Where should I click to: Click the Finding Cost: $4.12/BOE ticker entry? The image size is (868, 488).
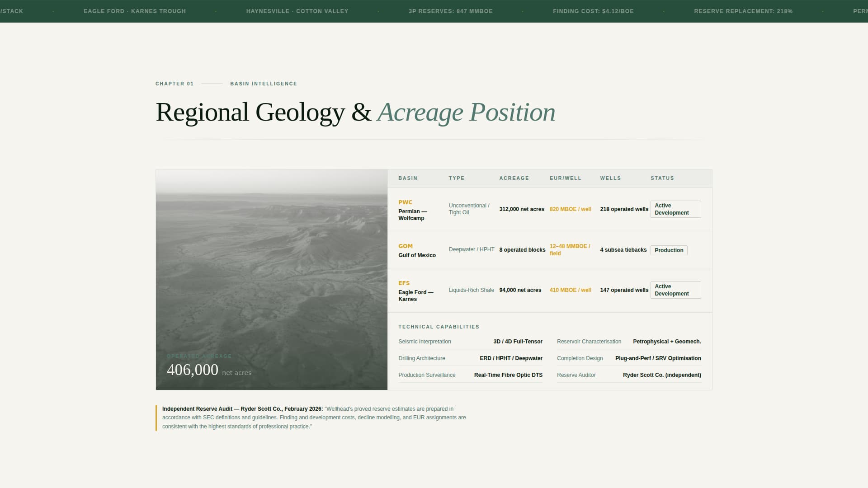click(593, 11)
